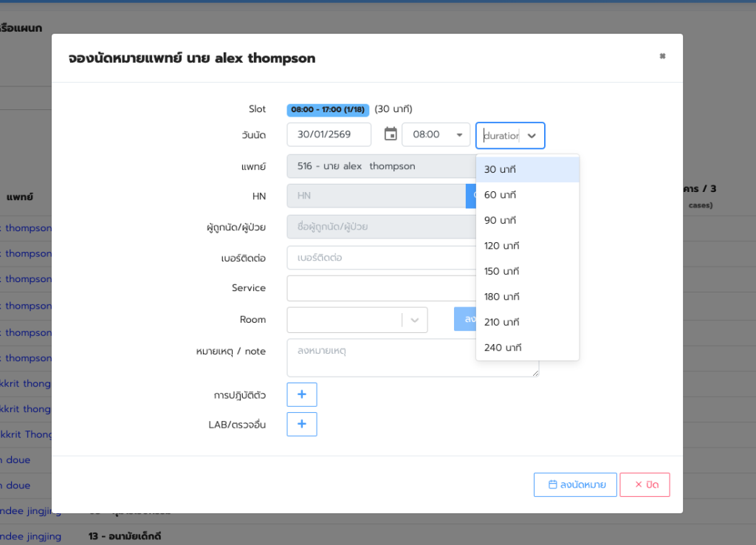
Task: Click the 08:00 - 17:00 slot badge
Action: coord(327,109)
